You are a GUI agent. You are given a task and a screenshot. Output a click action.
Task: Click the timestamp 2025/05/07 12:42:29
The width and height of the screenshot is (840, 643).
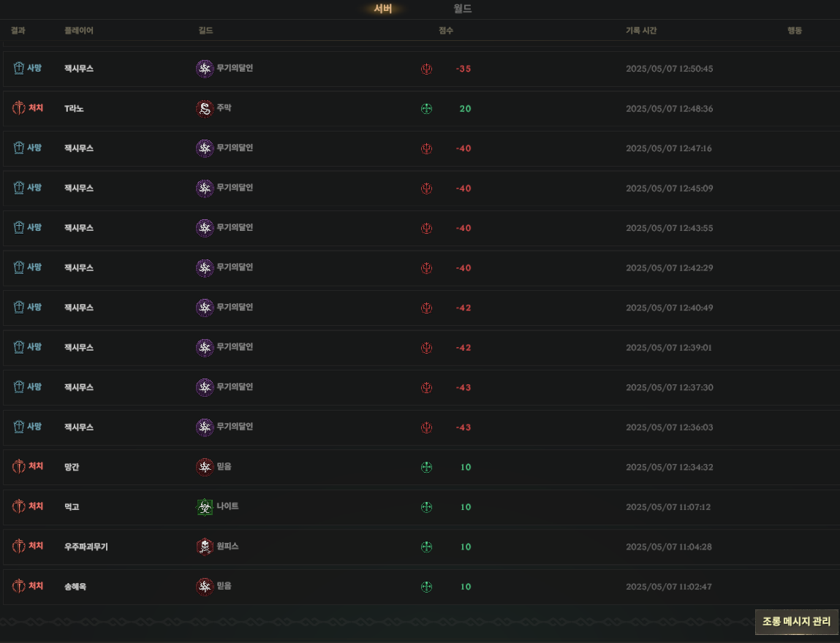(669, 267)
